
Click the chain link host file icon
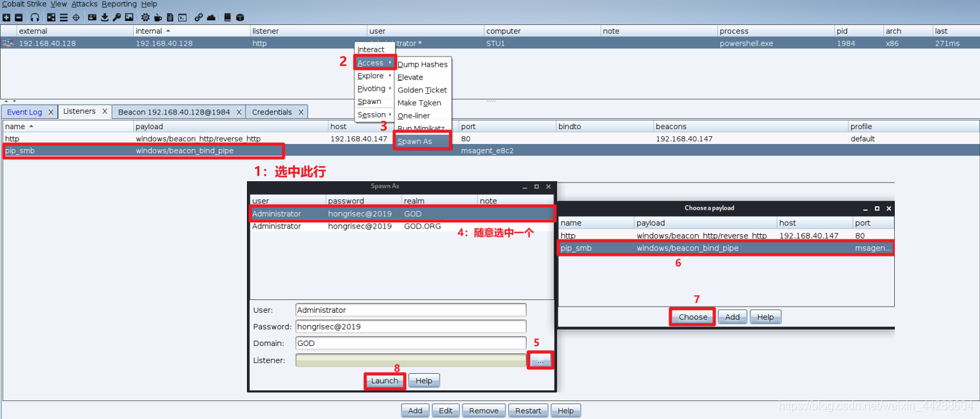click(x=198, y=17)
